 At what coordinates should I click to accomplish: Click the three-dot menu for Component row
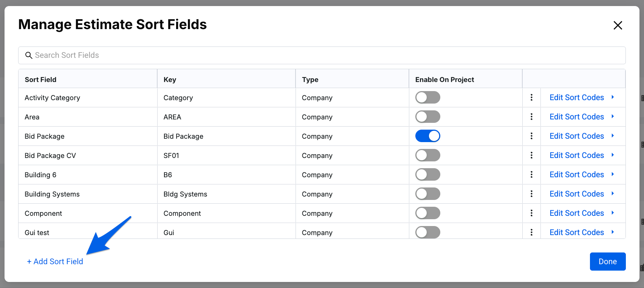pyautogui.click(x=531, y=213)
